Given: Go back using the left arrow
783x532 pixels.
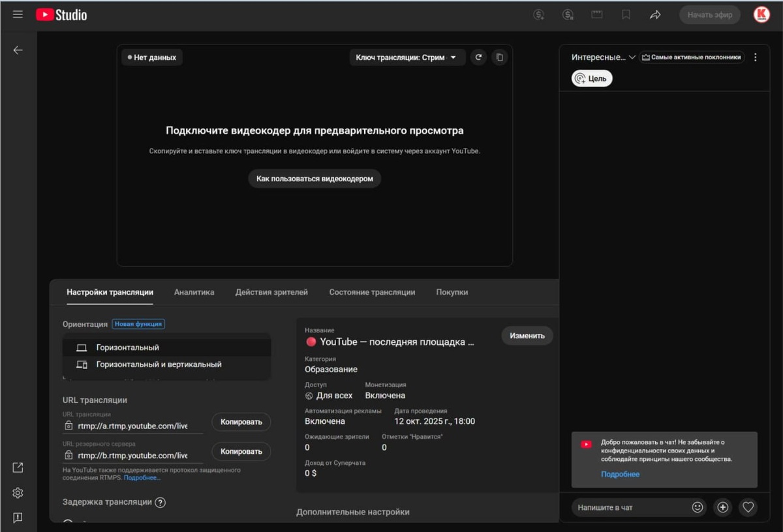Looking at the screenshot, I should (18, 50).
